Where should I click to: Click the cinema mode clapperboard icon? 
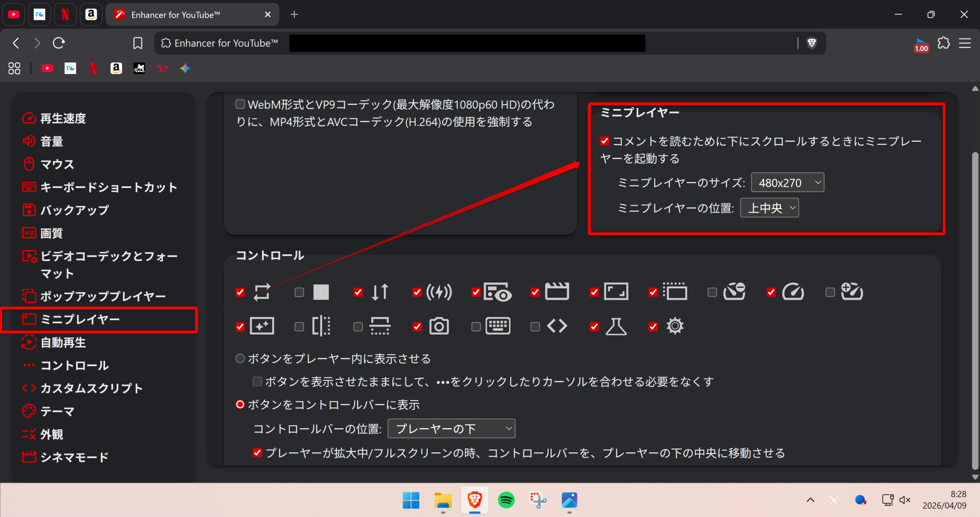[x=557, y=292]
